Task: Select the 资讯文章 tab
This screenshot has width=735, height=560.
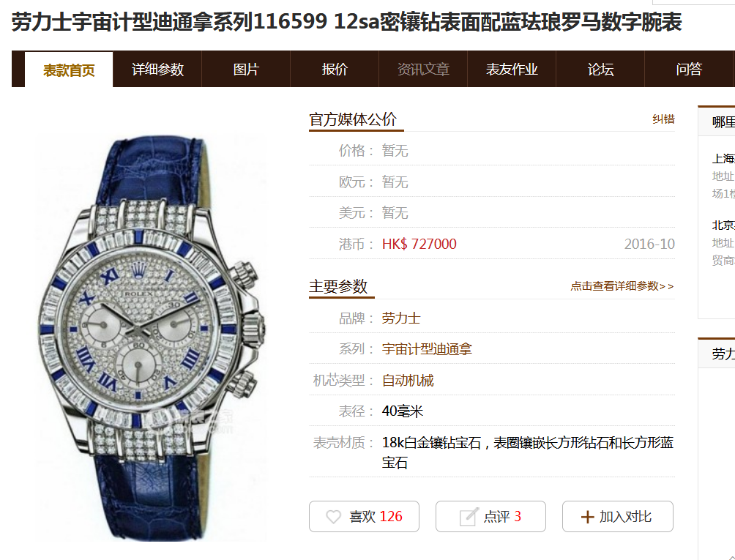Action: coord(423,70)
